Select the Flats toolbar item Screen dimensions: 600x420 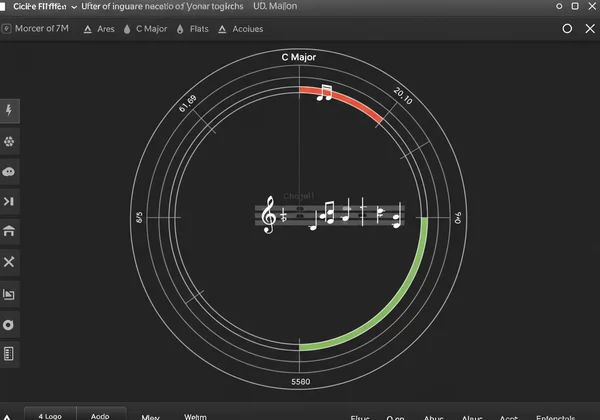(x=192, y=29)
